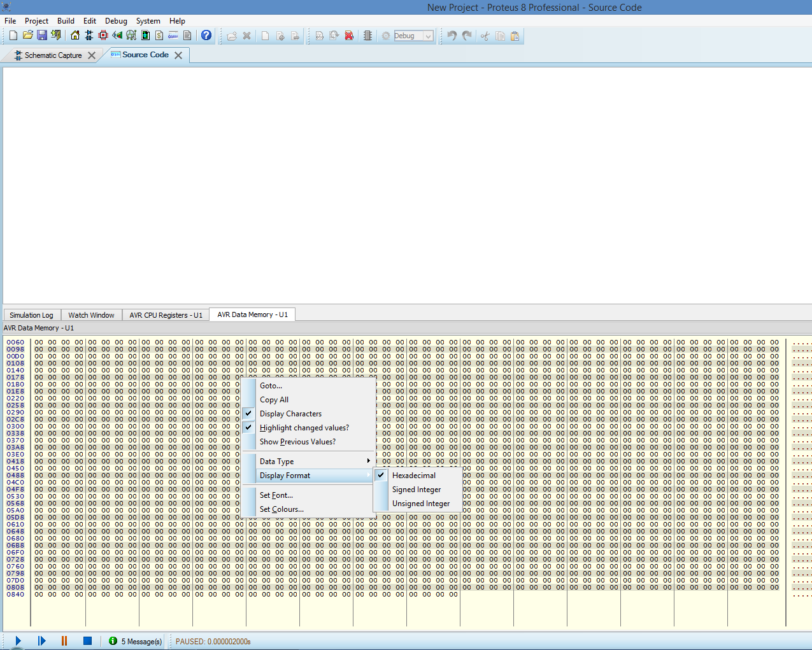
Task: Click the New Project blank page icon
Action: 13,36
